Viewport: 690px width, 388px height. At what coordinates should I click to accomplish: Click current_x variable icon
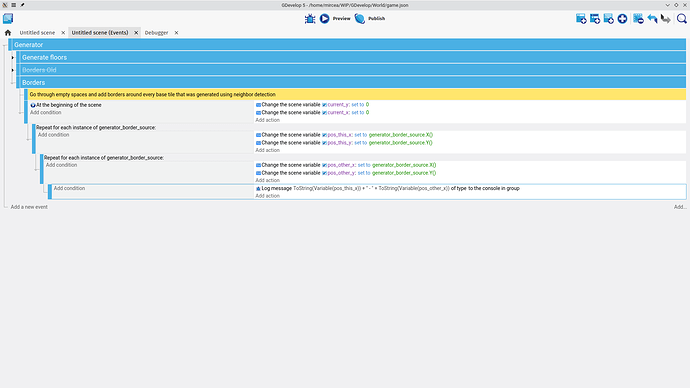tap(324, 113)
